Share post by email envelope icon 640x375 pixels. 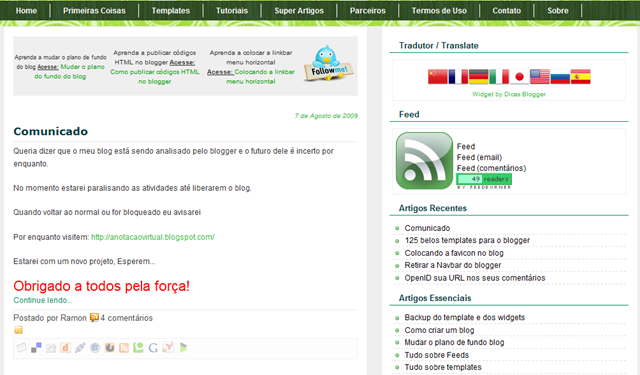[22, 348]
